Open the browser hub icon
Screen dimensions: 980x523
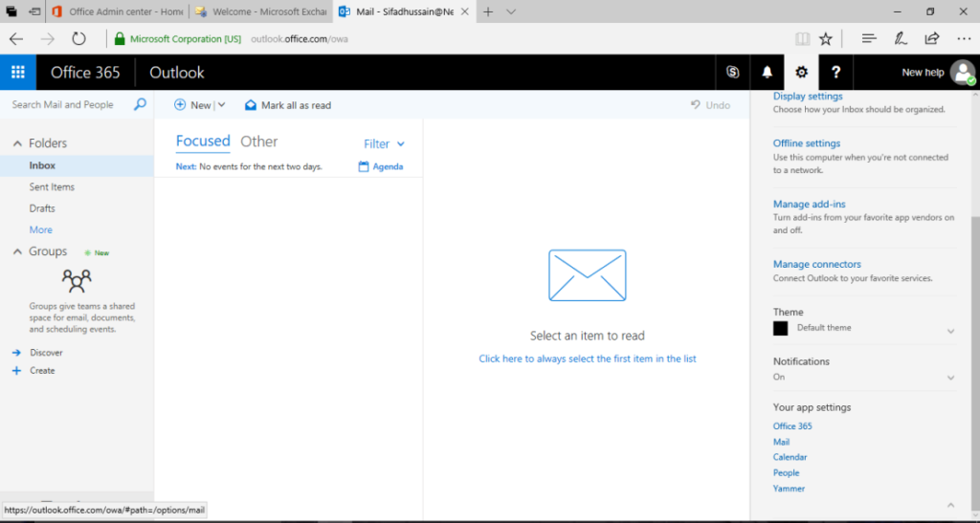click(869, 38)
